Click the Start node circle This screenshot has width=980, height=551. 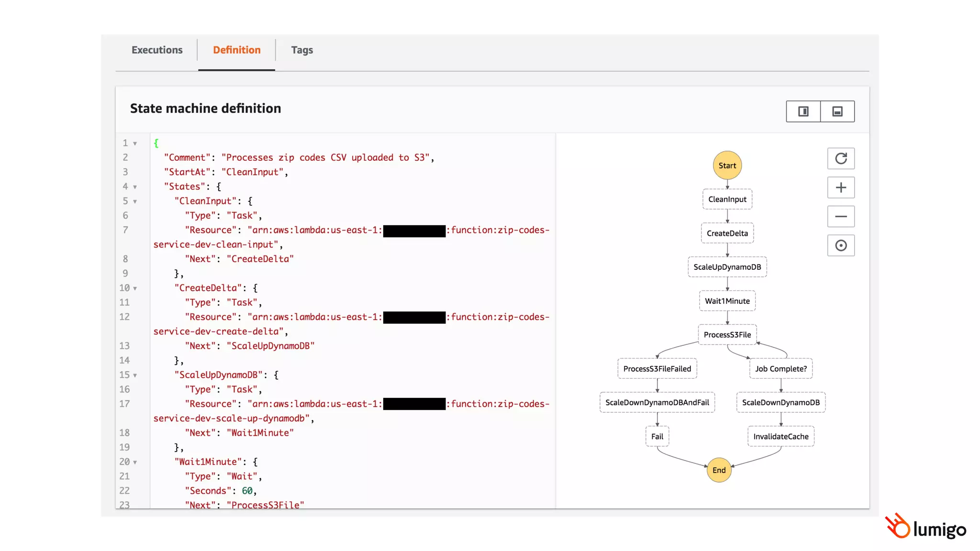coord(727,165)
